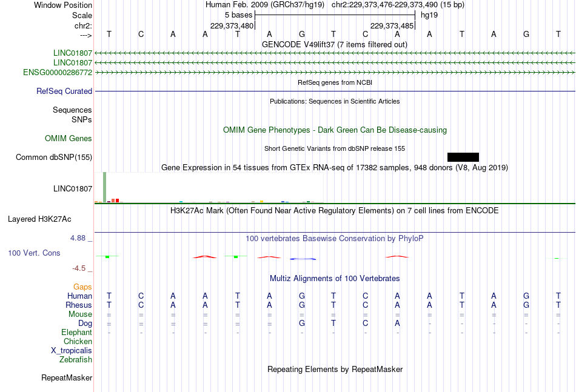Click the RefSeq genes from NCBI title
This screenshot has width=576, height=392.
(335, 82)
